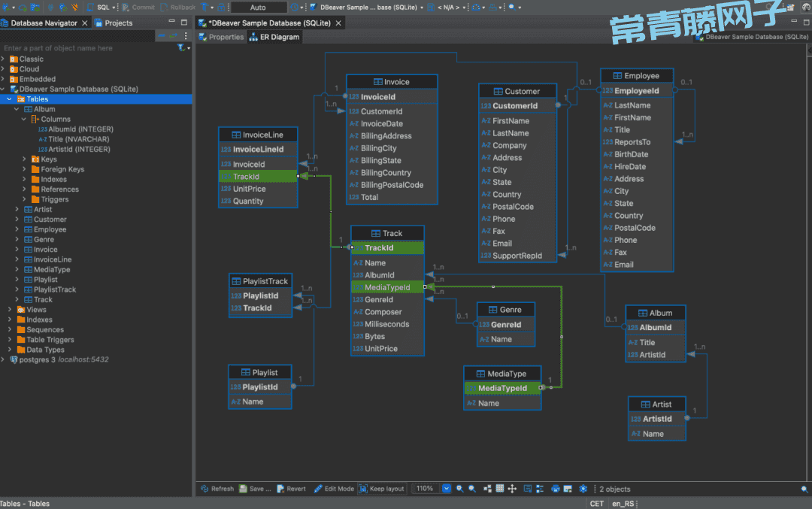
Task: Close the DBeaver Sample Database editor tab
Action: pos(338,23)
